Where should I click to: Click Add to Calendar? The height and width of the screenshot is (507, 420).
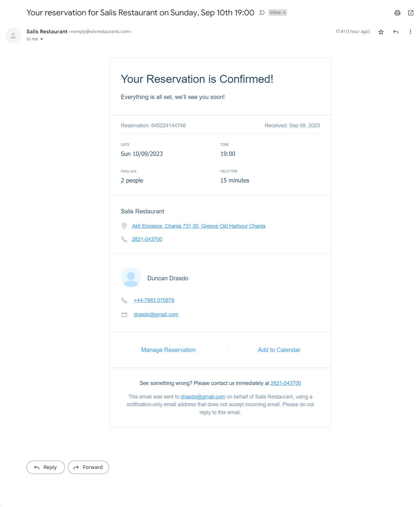point(279,350)
